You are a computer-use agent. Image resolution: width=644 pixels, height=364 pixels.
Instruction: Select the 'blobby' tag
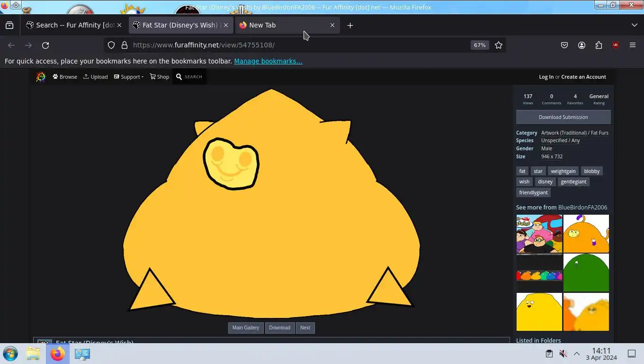tap(591, 171)
